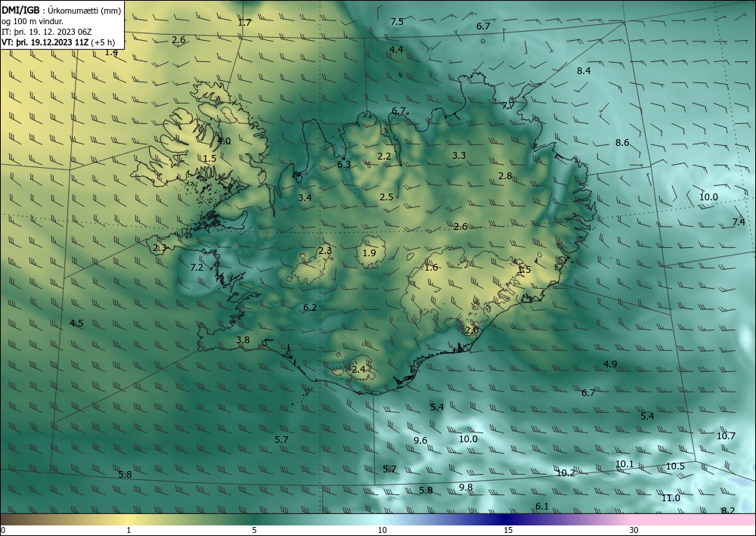This screenshot has width=756, height=536.
Task: Click the 2.4 value on the southern glacier
Action: [x=358, y=370]
